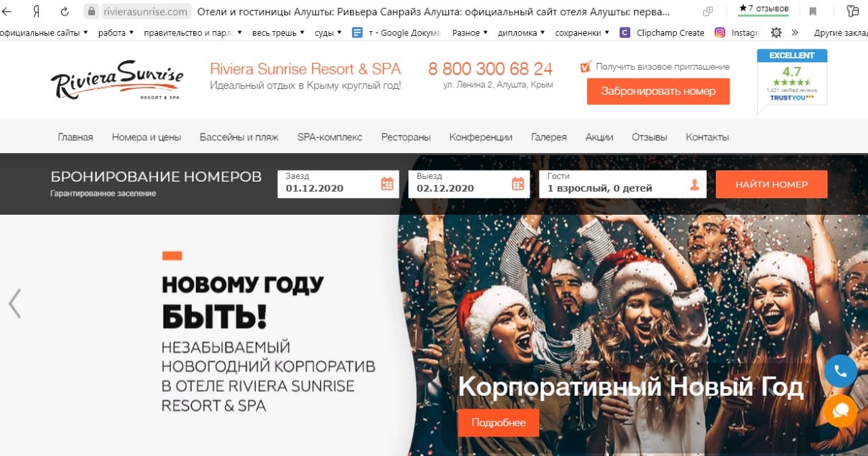The image size is (868, 456).
Task: Tick the 'Получить визовое приглашение' checkbox
Action: pos(587,66)
